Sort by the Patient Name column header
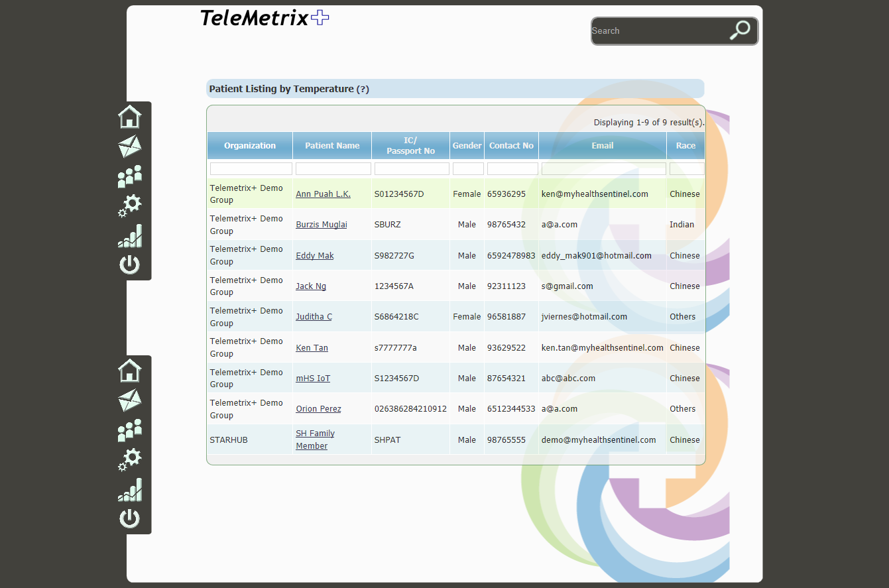The height and width of the screenshot is (588, 889). coord(332,146)
